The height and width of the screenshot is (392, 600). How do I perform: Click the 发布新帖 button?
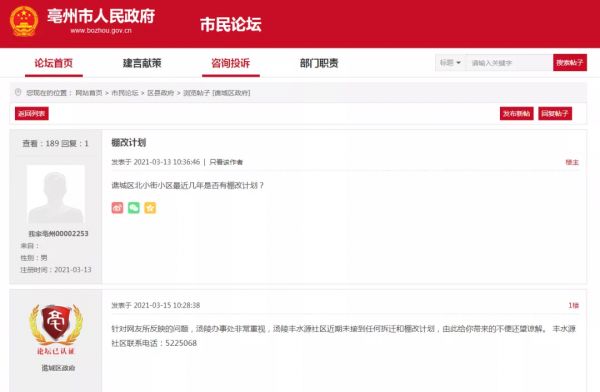517,113
